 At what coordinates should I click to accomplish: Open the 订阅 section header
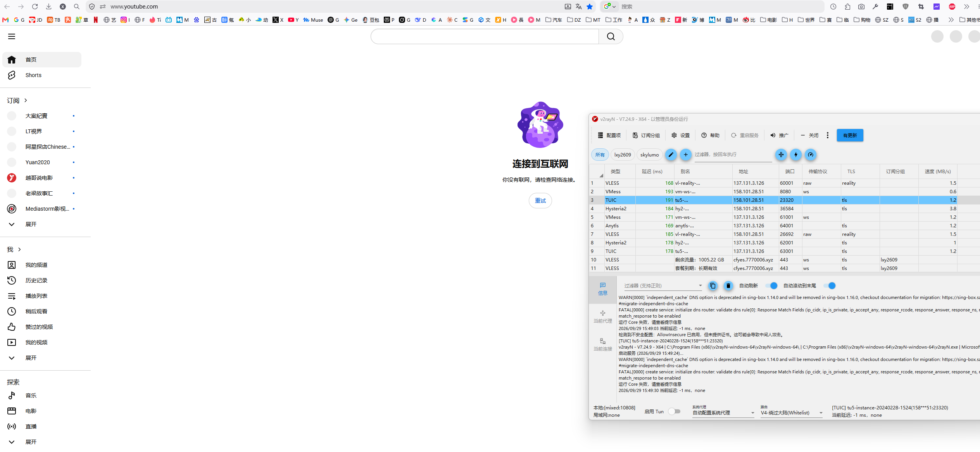click(x=17, y=100)
